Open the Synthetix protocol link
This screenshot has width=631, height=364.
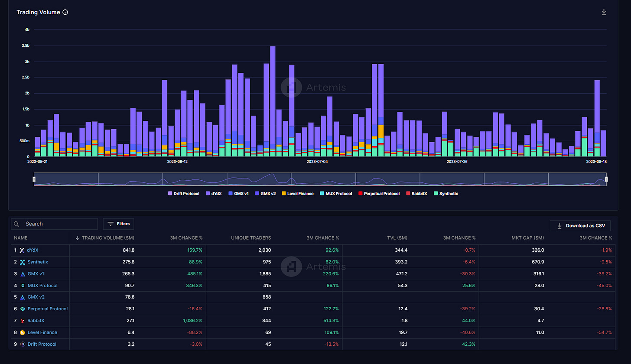38,262
